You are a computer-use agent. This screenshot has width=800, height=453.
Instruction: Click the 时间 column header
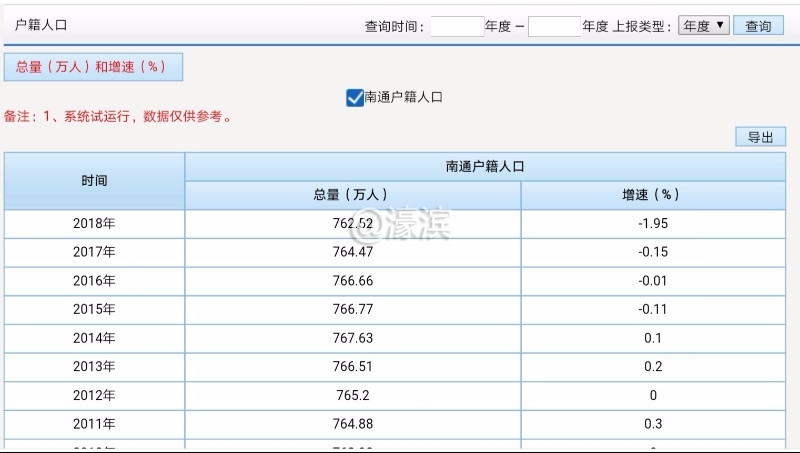(x=94, y=181)
